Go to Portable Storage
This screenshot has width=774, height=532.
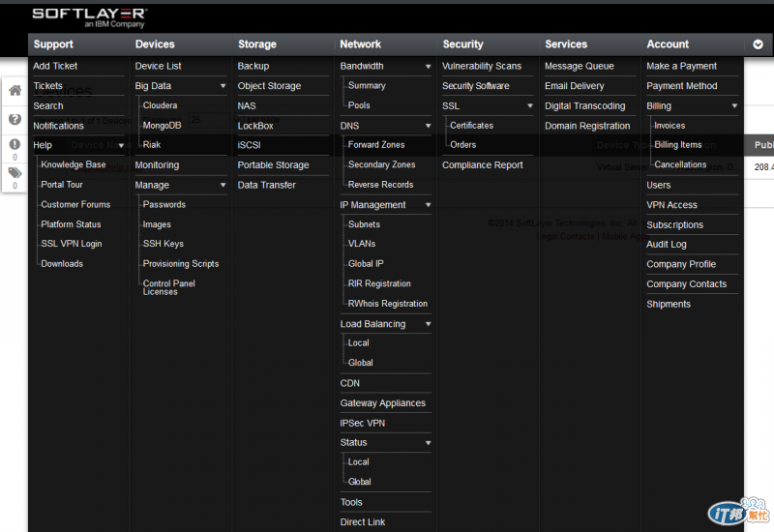coord(273,165)
